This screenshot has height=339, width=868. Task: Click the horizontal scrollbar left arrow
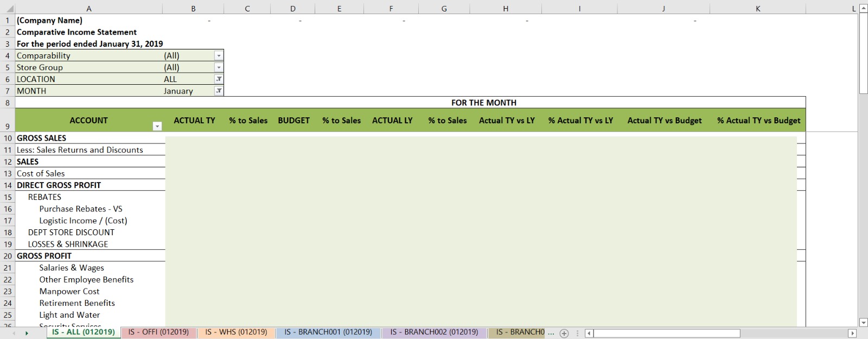point(589,333)
